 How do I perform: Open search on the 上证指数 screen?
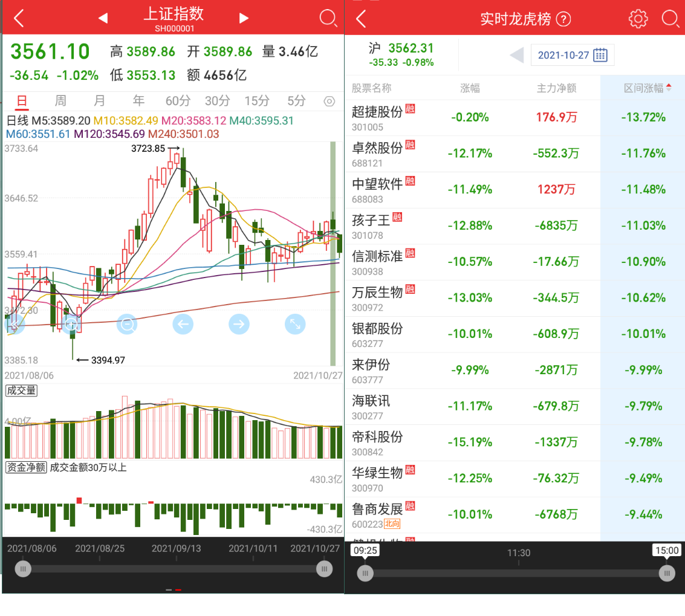[x=328, y=18]
